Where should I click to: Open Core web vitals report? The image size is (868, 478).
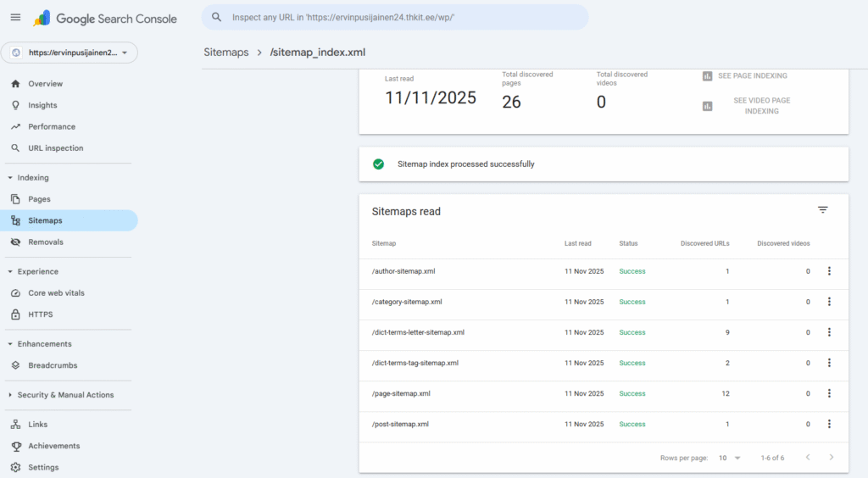(56, 292)
